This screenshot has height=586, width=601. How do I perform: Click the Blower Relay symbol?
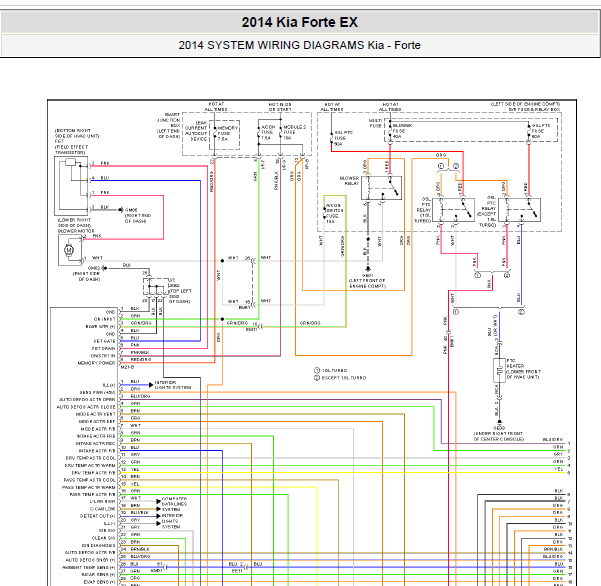click(381, 188)
